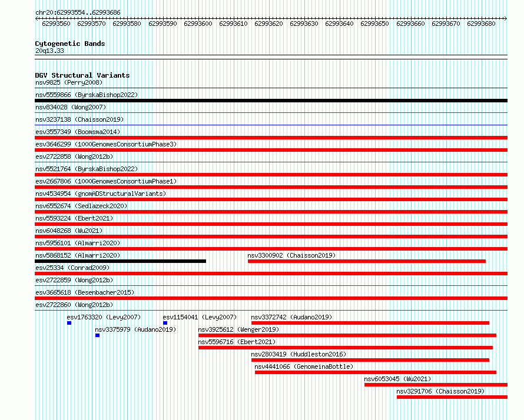Viewport: 524px width, 420px height.
Task: Select esv2722859 (Wong2012b) label
Action: pos(74,280)
